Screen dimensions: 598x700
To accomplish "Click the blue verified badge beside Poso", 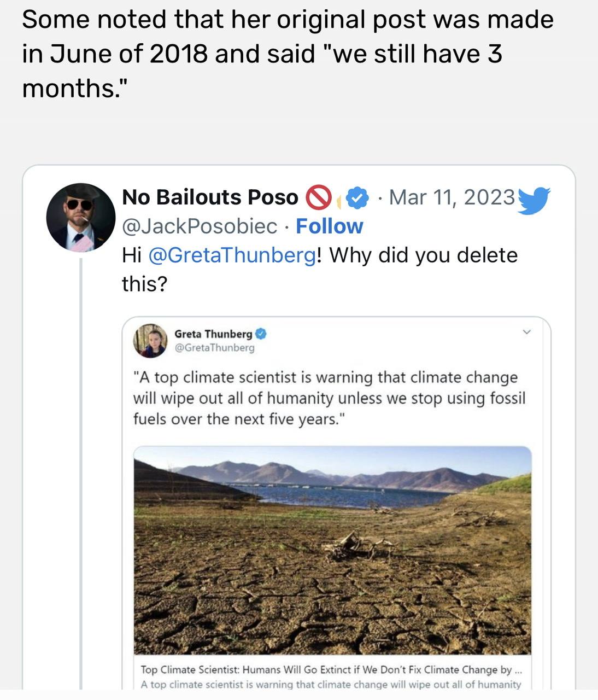I will [x=357, y=197].
